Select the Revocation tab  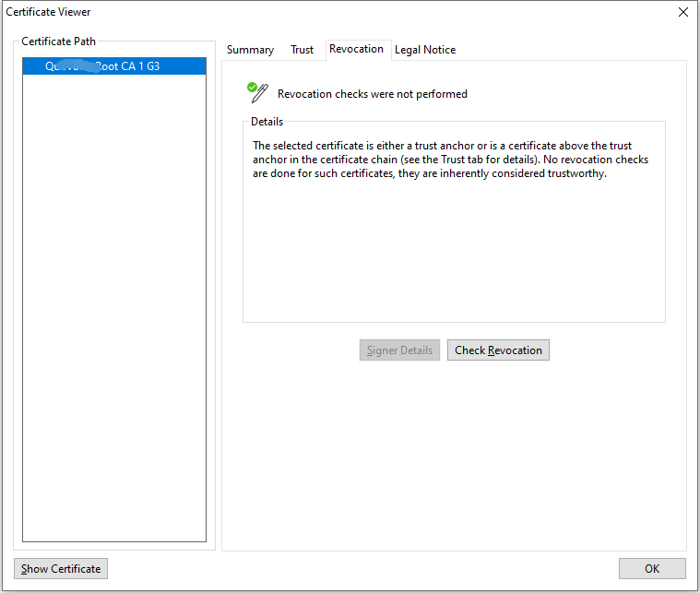click(x=356, y=49)
